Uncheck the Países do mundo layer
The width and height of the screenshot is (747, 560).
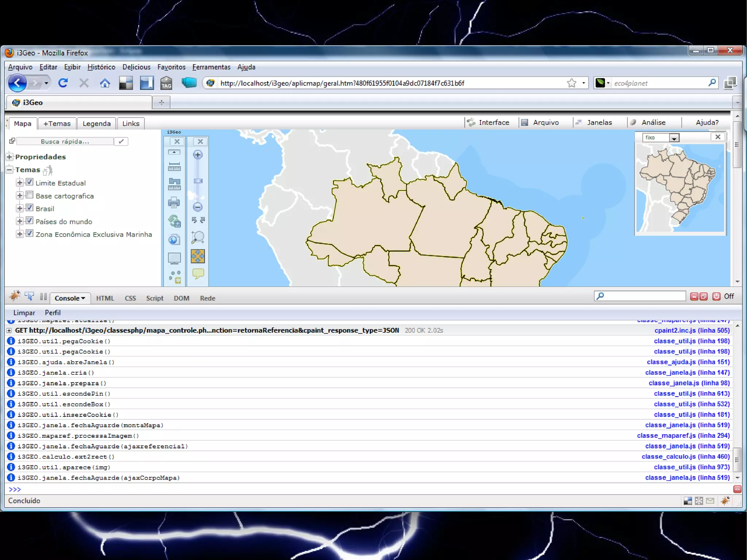[30, 221]
